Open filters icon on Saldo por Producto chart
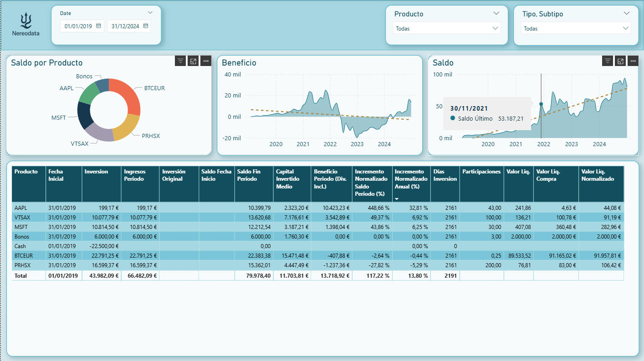This screenshot has height=361, width=644. [181, 61]
